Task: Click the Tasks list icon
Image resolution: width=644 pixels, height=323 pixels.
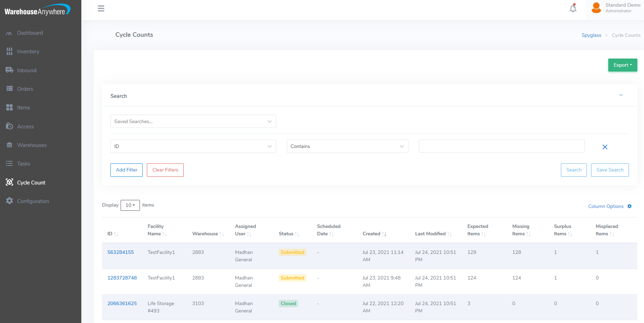Action: pos(9,164)
